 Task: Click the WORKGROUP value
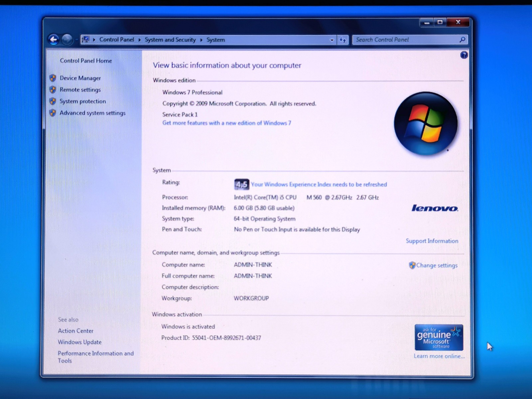point(251,298)
